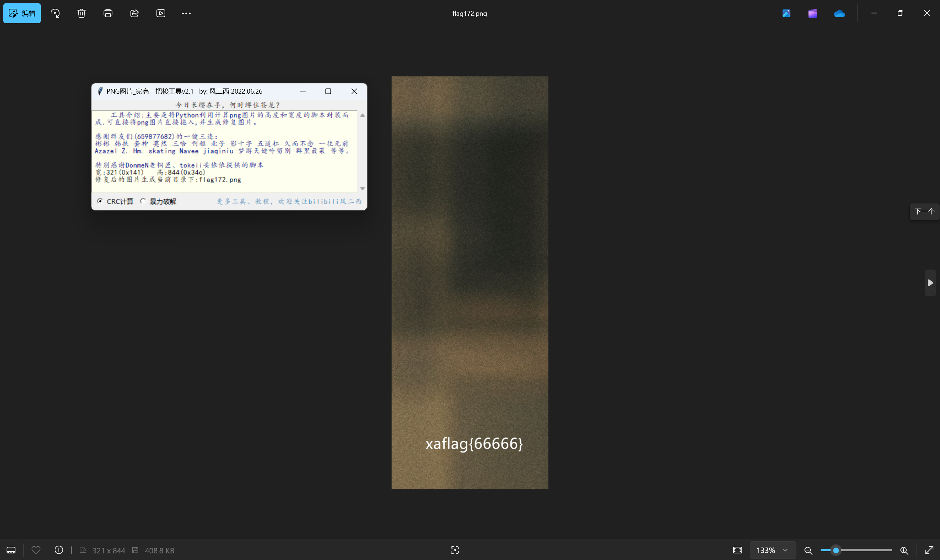Image resolution: width=940 pixels, height=560 pixels.
Task: Click the zoom out magnifier icon
Action: (x=808, y=550)
